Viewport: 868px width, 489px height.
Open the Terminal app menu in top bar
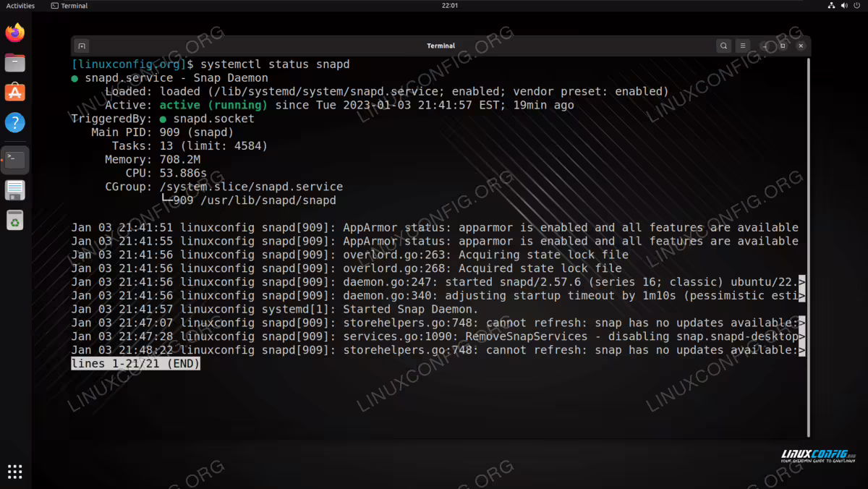pyautogui.click(x=69, y=6)
